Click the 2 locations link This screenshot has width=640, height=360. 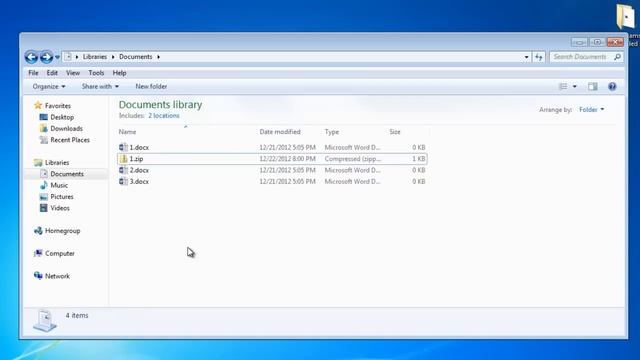tap(164, 116)
